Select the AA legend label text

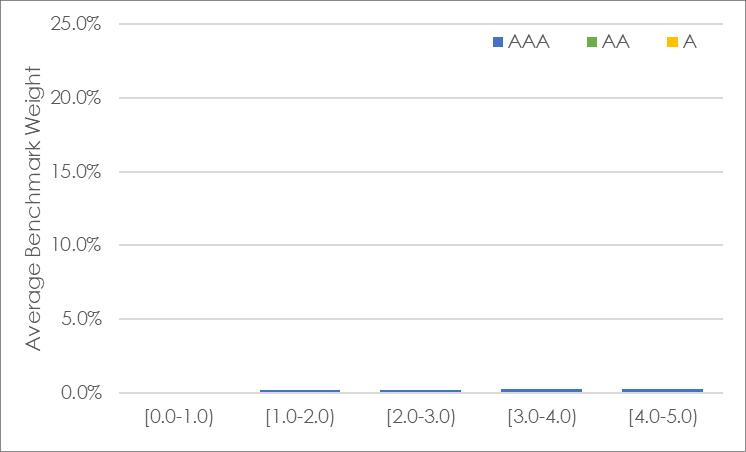point(616,42)
